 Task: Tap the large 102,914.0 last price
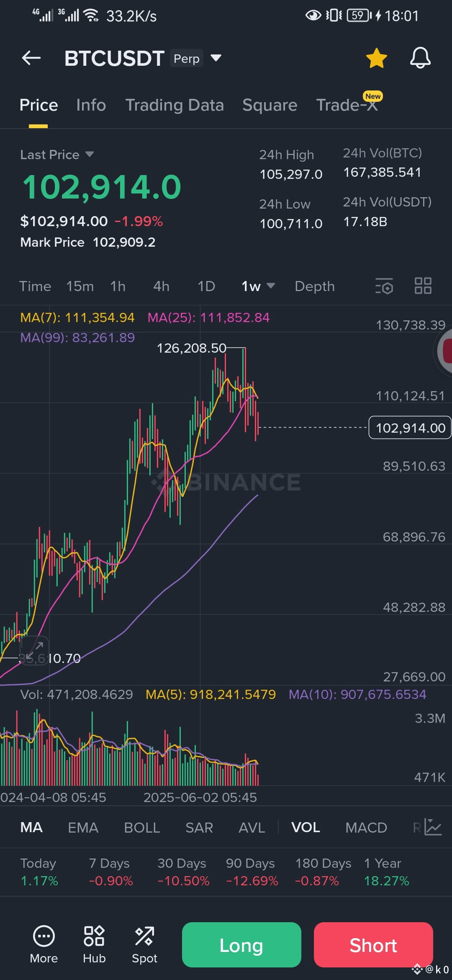point(102,187)
